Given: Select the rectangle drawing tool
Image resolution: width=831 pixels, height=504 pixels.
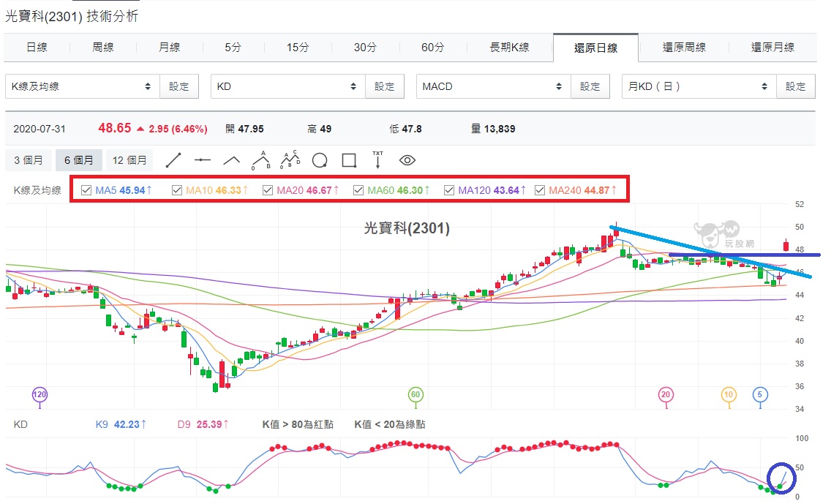Looking at the screenshot, I should 349,160.
